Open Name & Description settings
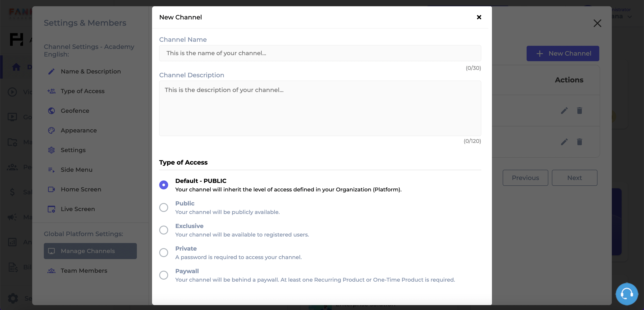 point(90,72)
